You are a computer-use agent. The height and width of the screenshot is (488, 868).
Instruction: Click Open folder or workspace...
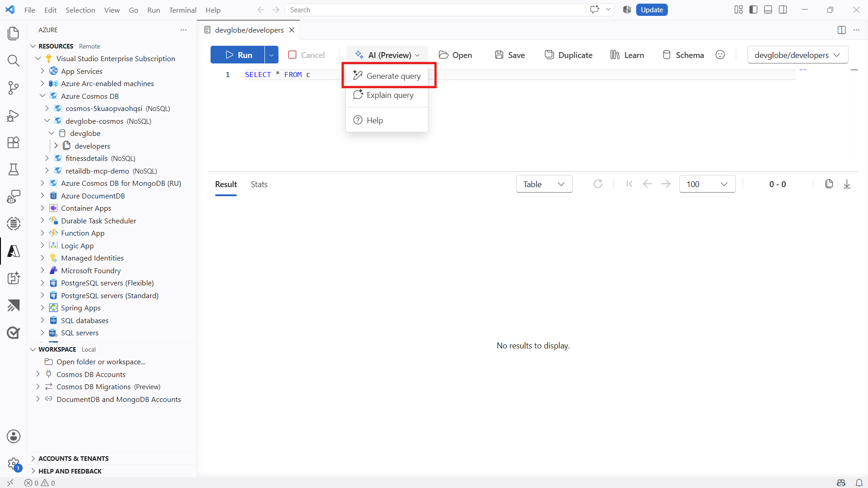pos(101,362)
